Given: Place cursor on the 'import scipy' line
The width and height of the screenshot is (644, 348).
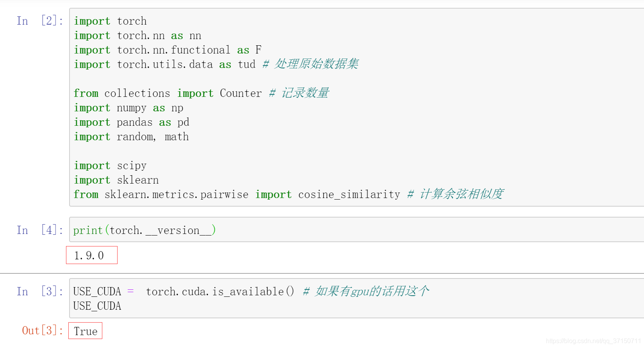Looking at the screenshot, I should [110, 166].
